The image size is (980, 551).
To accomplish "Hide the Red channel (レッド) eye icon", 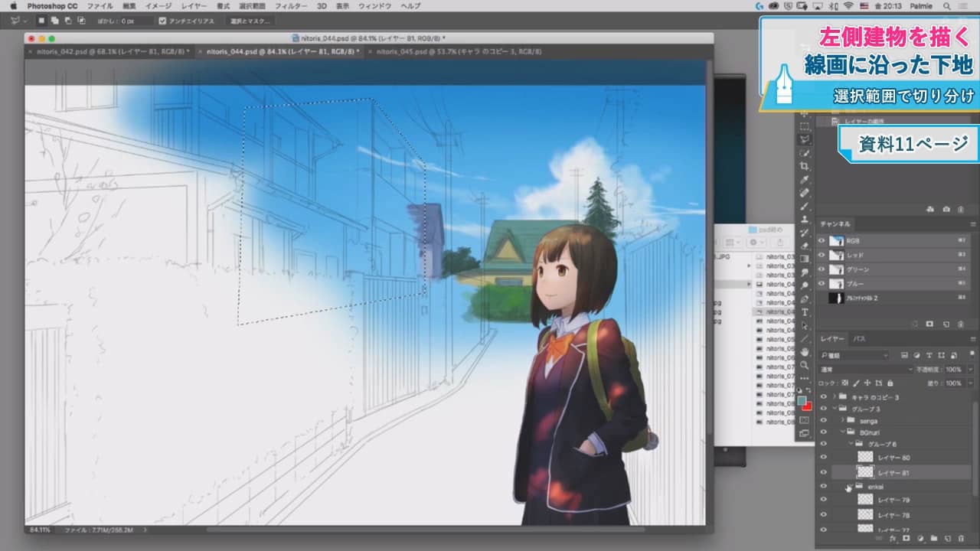I will pos(822,255).
